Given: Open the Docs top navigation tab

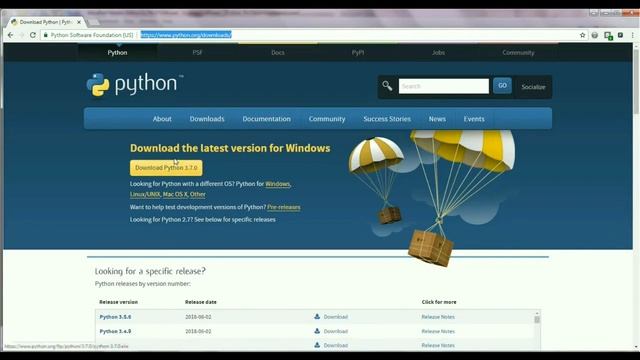Looking at the screenshot, I should [x=278, y=53].
